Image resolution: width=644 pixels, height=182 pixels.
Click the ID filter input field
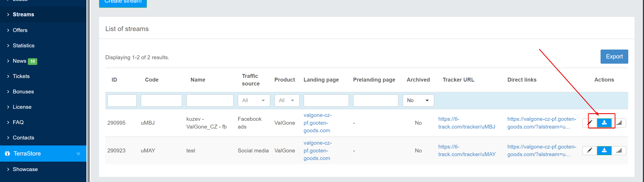[122, 100]
